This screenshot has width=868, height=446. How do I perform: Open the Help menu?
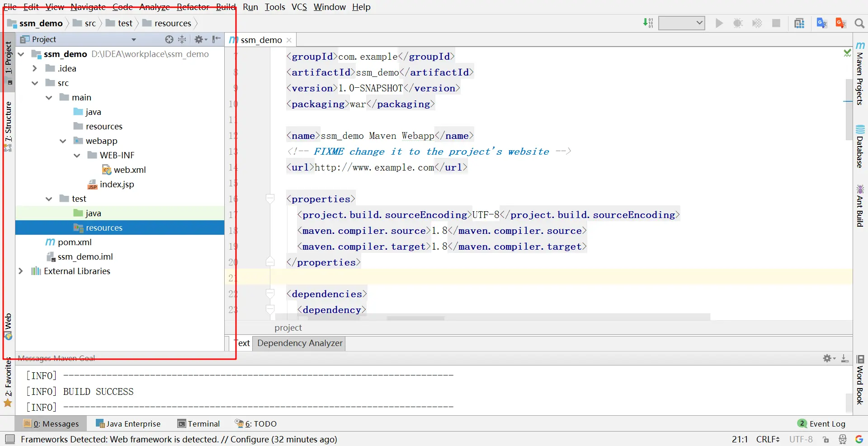[x=361, y=7]
